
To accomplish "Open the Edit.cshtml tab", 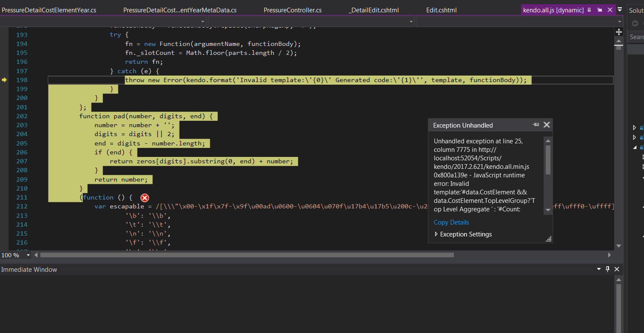I will [x=441, y=10].
